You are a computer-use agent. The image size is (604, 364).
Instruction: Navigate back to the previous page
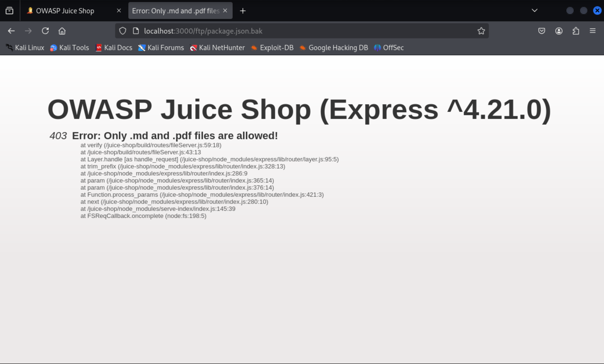click(11, 31)
